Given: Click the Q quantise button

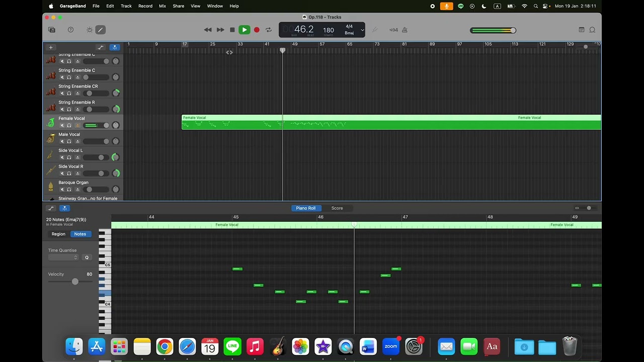Looking at the screenshot, I should point(87,257).
